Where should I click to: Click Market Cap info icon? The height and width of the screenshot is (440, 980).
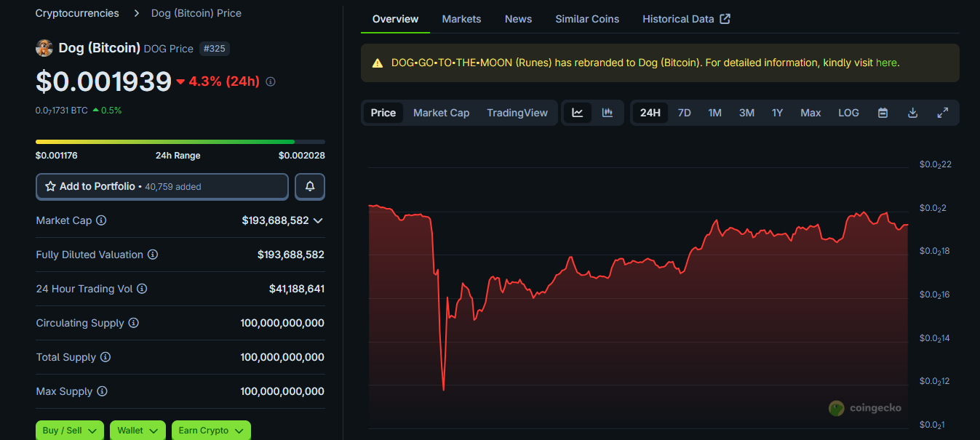[x=102, y=220]
